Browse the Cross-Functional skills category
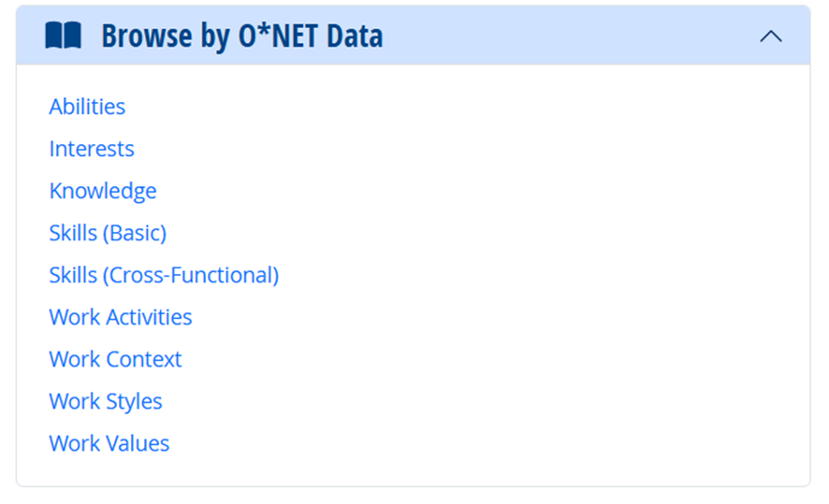The width and height of the screenshot is (829, 504). (x=164, y=275)
